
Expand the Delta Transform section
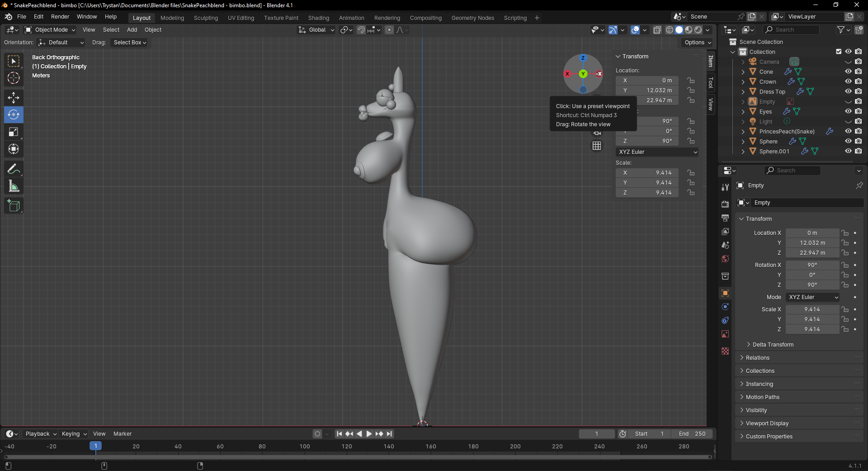pyautogui.click(x=773, y=345)
